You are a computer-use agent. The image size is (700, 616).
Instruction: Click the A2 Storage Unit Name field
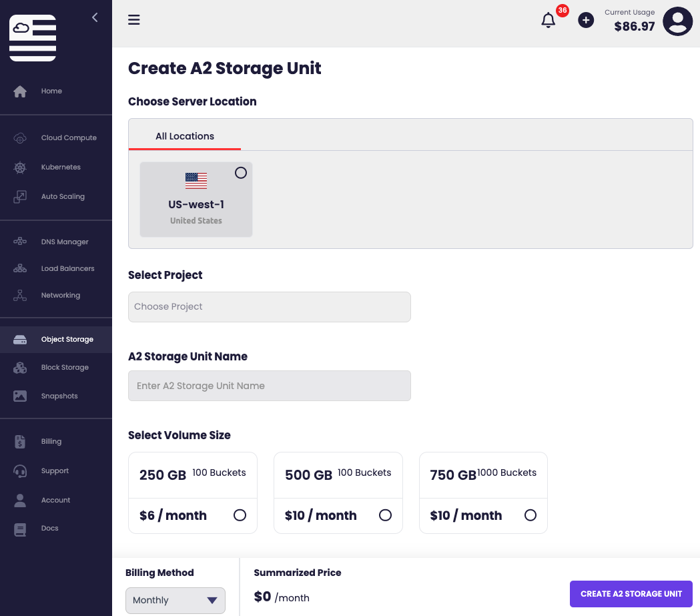[269, 386]
